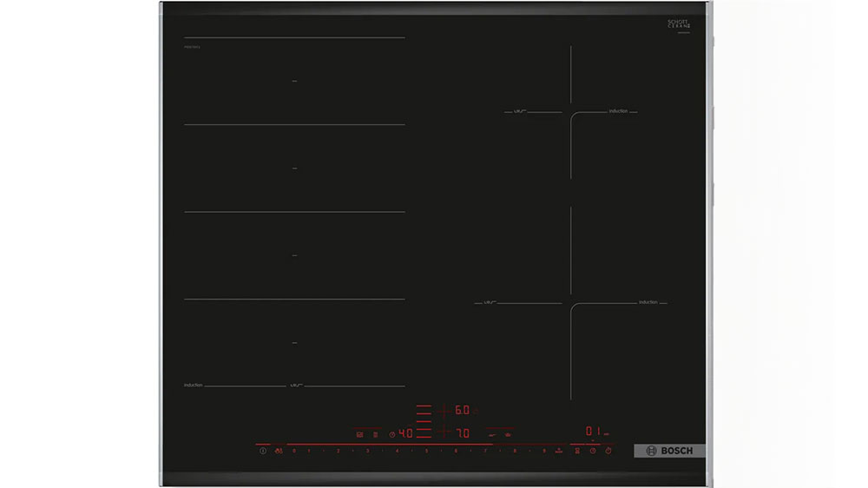
Task: Select the frying sensor pan icon
Action: click(492, 435)
